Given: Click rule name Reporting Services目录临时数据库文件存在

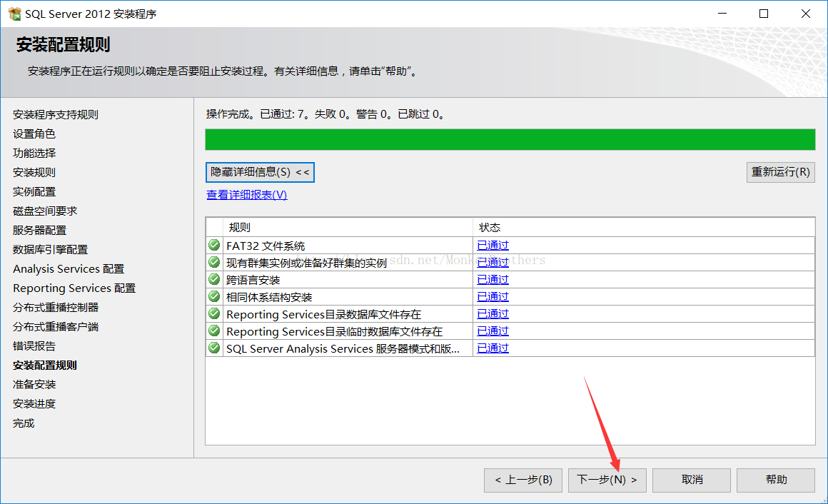Looking at the screenshot, I should [334, 332].
